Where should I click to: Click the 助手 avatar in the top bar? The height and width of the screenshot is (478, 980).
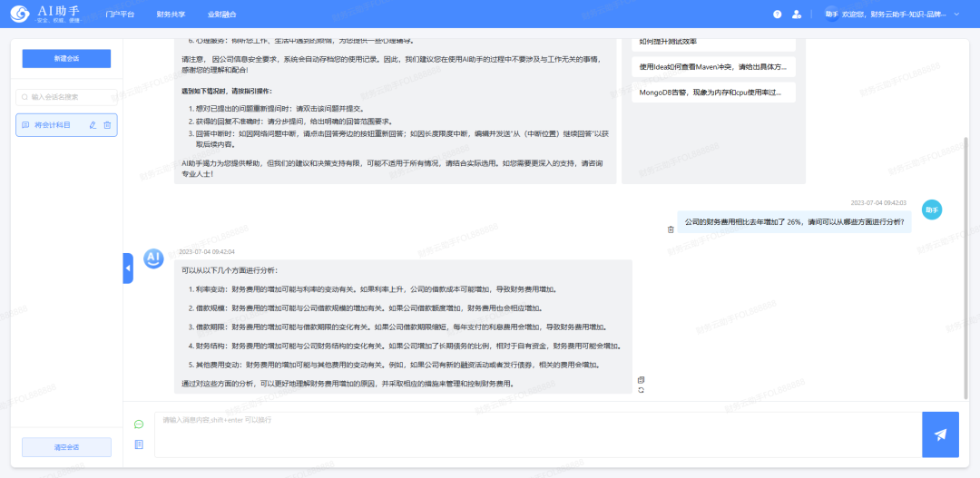pos(831,14)
